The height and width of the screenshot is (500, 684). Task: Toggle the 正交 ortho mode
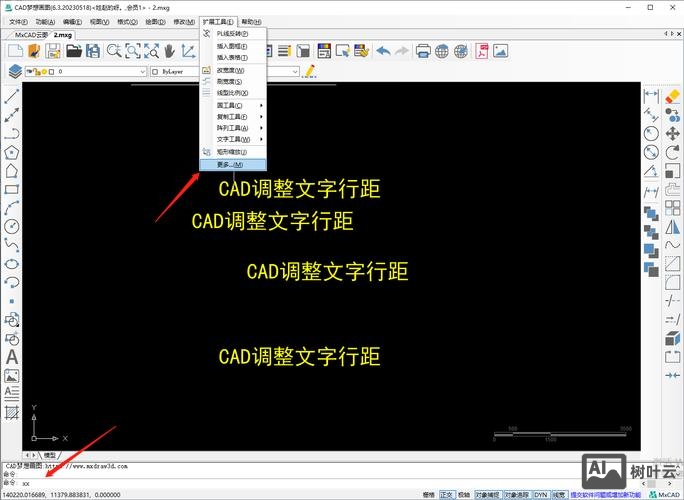(x=446, y=495)
